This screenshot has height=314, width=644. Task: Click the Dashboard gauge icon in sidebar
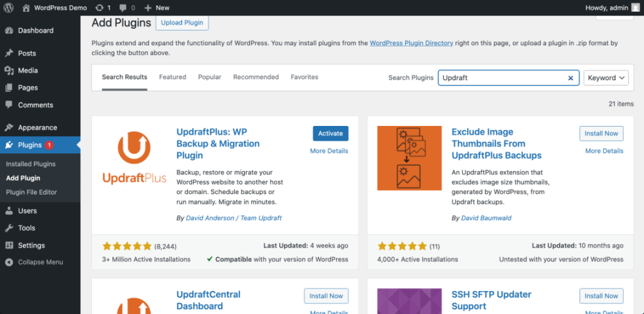tap(9, 31)
